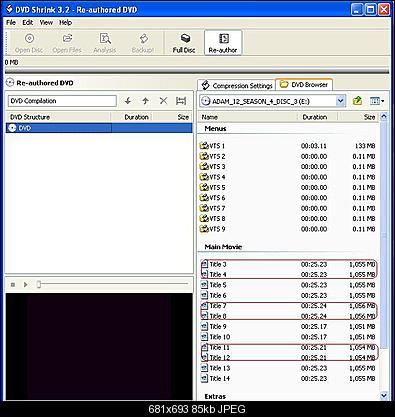Screen dimensions: 395x417
Task: Open the view options dropdown icon
Action: (x=377, y=101)
